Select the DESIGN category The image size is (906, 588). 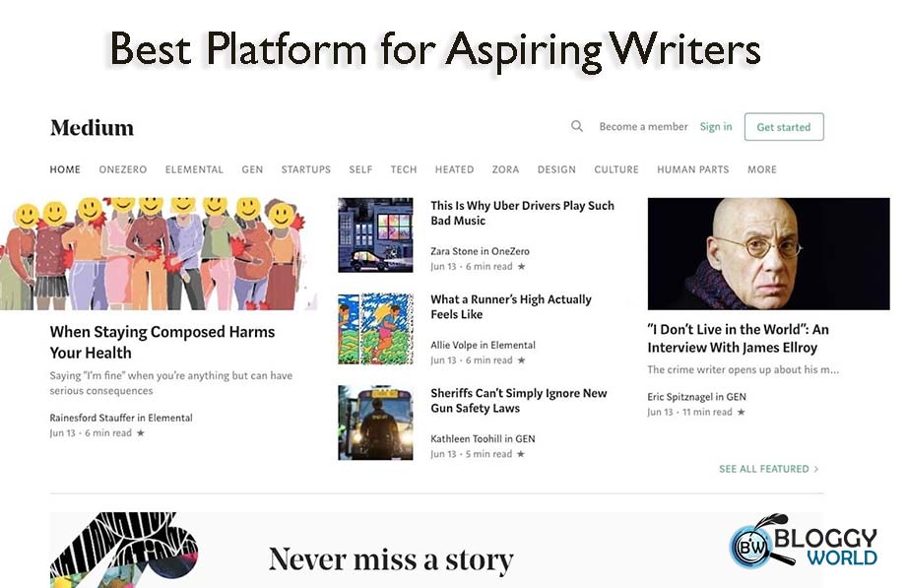(556, 169)
